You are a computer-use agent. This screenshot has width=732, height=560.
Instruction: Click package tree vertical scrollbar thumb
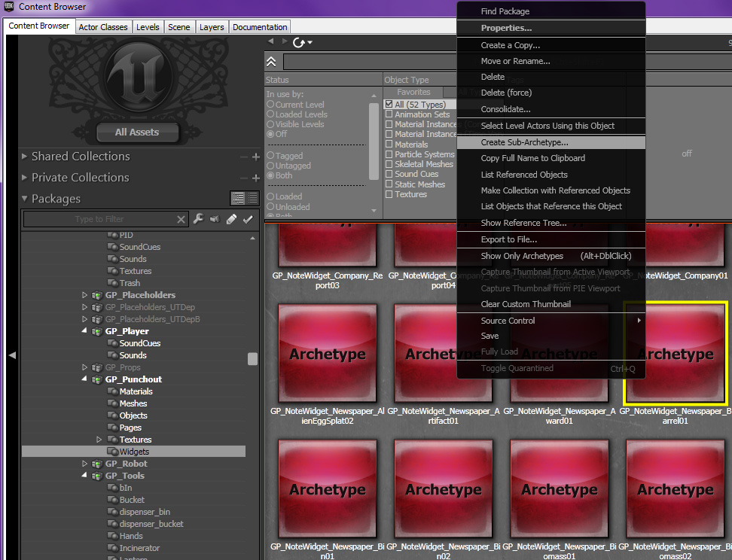tap(252, 358)
